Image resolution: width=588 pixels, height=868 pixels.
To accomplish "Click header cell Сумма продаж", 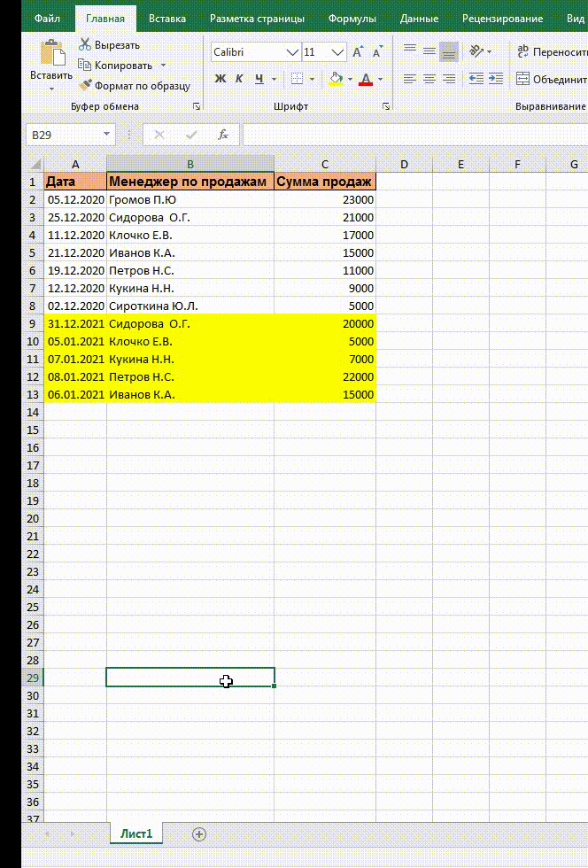I will [x=325, y=182].
